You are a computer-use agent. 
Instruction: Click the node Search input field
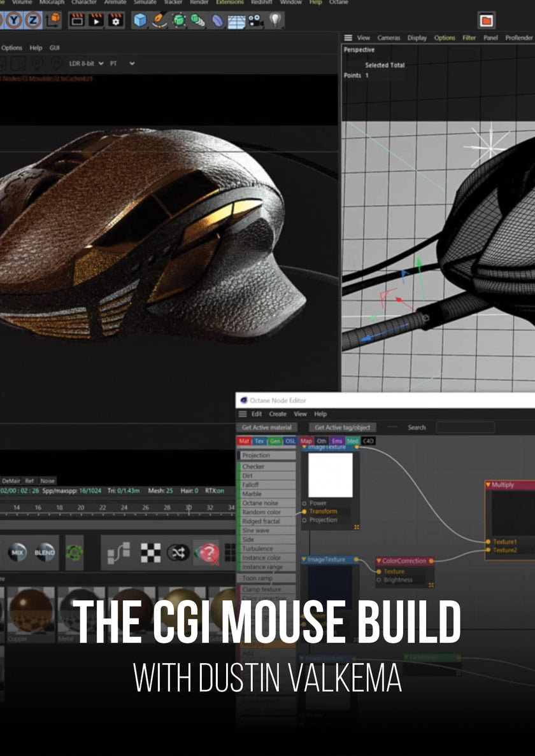pos(466,428)
